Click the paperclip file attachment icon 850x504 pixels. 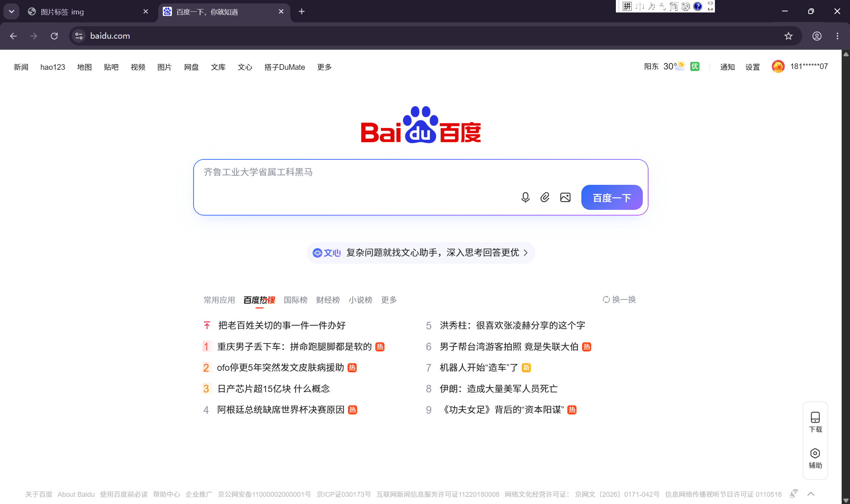pos(545,197)
